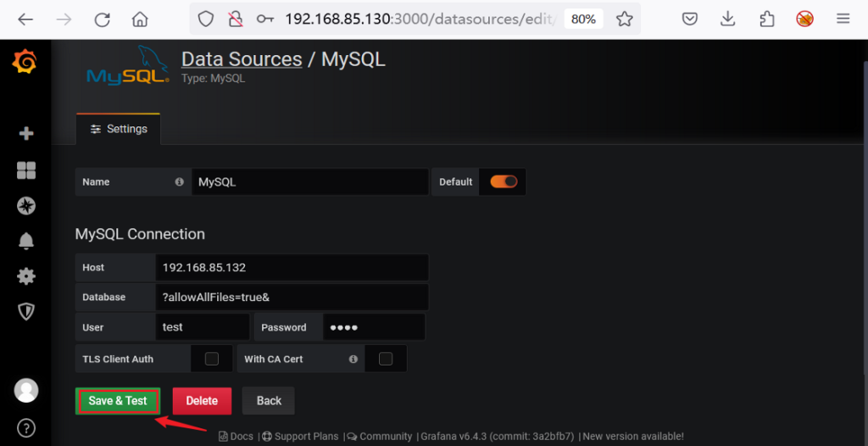Click the Database input field

click(292, 297)
